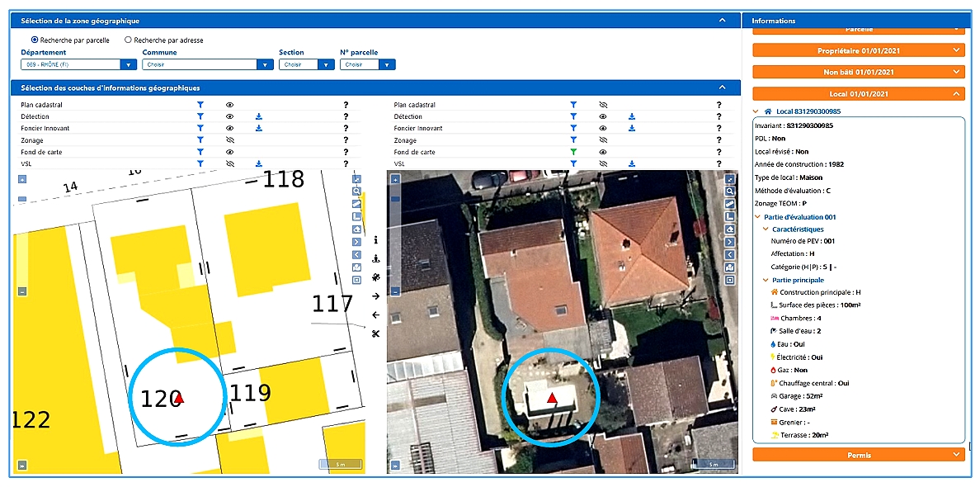Select the ruler measure tool on the cadastral map
The image size is (980, 487).
coord(356,204)
